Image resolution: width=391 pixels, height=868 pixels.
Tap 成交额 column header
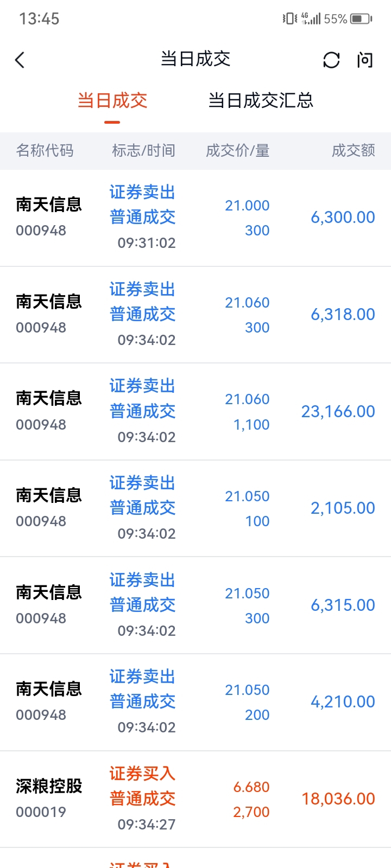[x=354, y=150]
